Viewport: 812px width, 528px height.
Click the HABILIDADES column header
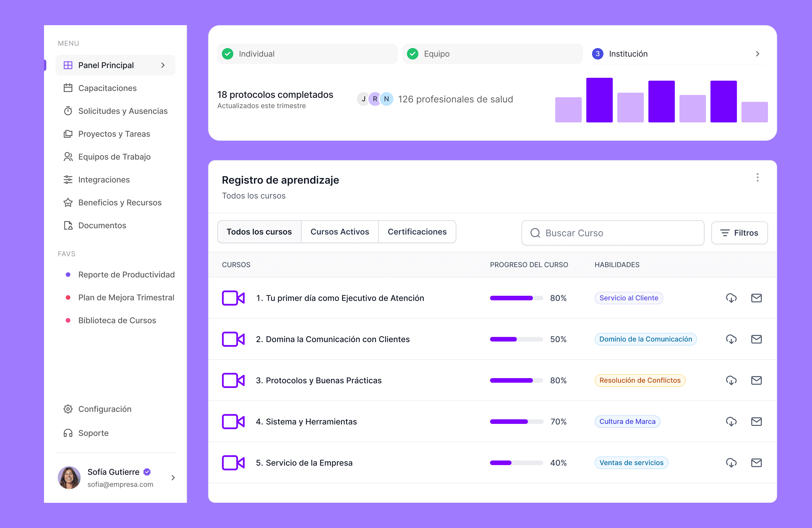point(617,265)
